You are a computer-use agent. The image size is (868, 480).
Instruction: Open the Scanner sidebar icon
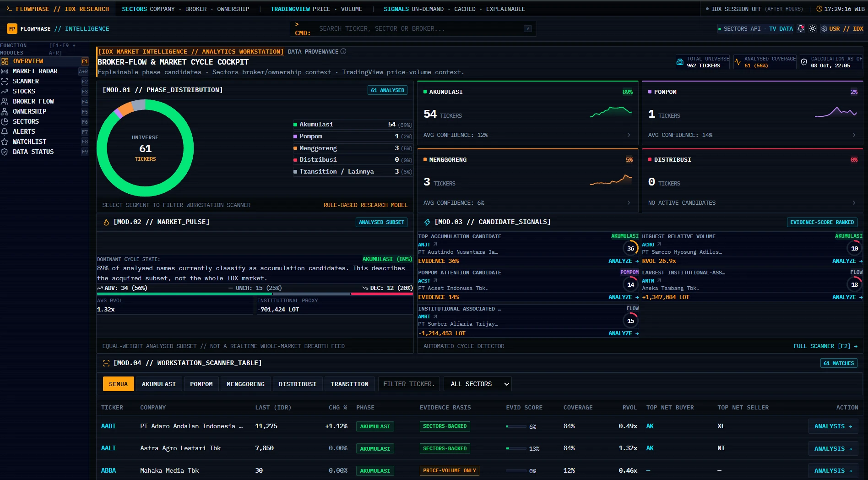(x=5, y=81)
